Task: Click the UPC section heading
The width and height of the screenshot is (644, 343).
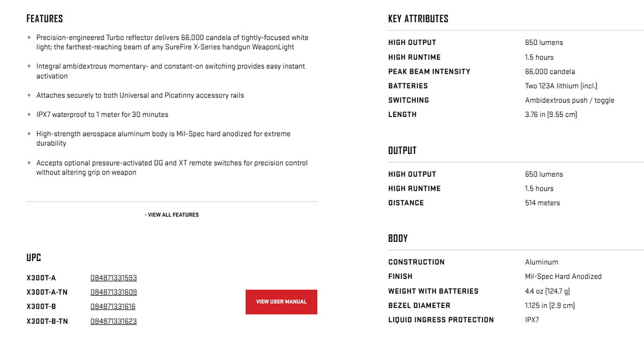Action: (33, 258)
